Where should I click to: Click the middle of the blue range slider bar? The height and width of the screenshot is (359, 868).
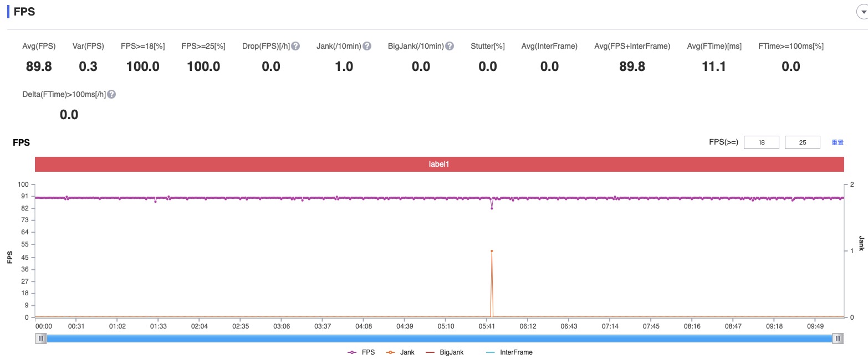pyautogui.click(x=440, y=339)
